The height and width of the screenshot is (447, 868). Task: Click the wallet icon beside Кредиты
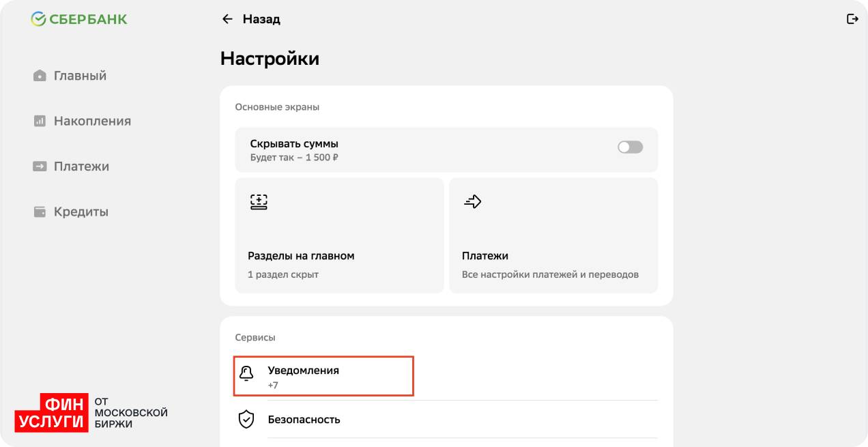[x=40, y=212]
